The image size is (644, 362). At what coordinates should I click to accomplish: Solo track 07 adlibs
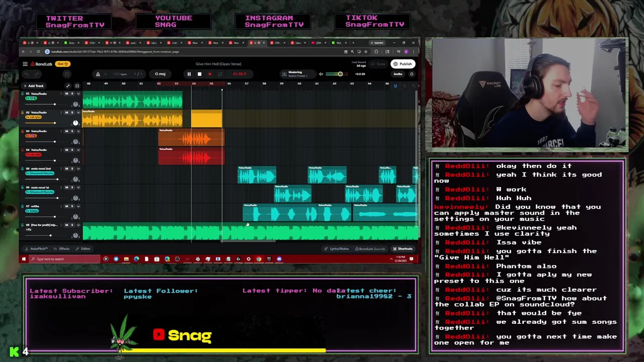72,206
